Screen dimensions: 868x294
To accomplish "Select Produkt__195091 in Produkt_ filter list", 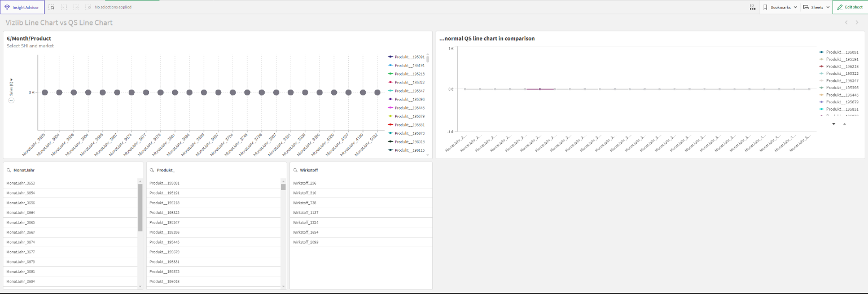I will tap(213, 183).
